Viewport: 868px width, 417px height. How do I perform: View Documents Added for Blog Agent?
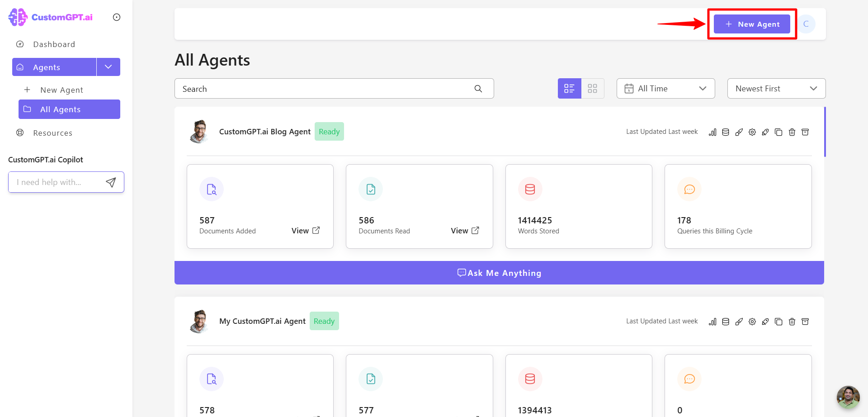coord(306,231)
